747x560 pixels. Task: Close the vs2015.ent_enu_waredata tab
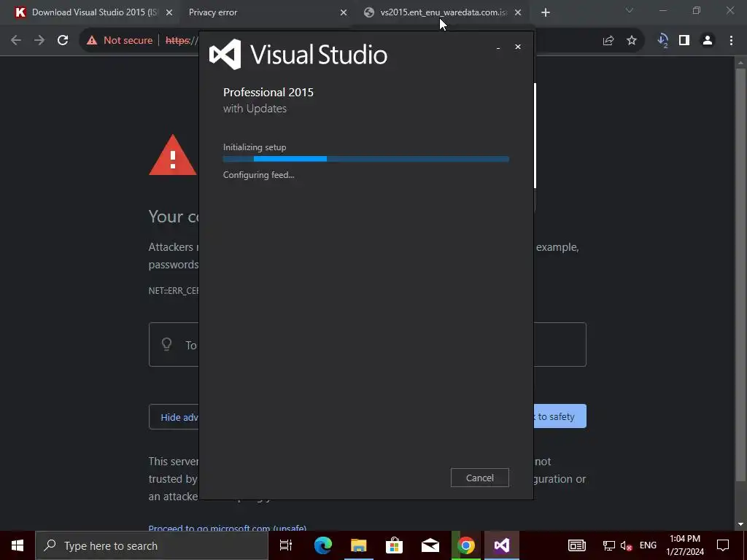(518, 13)
